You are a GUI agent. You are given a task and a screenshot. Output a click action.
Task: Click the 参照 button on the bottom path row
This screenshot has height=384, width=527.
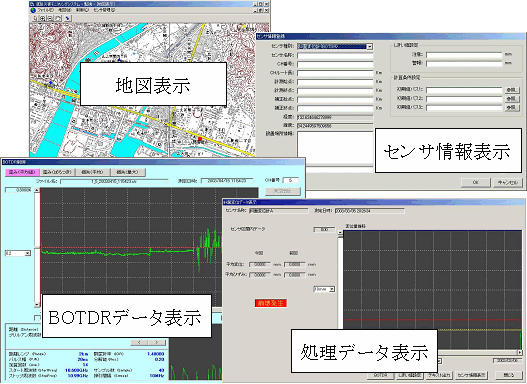point(511,108)
